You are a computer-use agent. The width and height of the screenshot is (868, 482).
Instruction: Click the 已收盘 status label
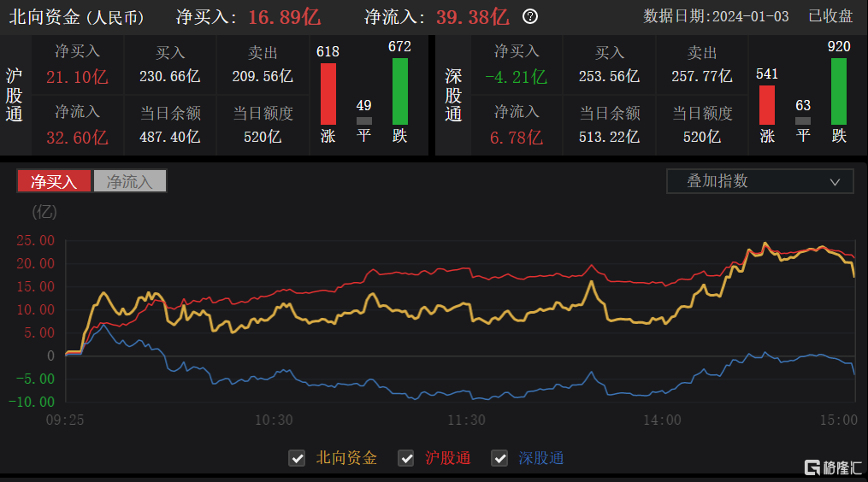point(830,16)
